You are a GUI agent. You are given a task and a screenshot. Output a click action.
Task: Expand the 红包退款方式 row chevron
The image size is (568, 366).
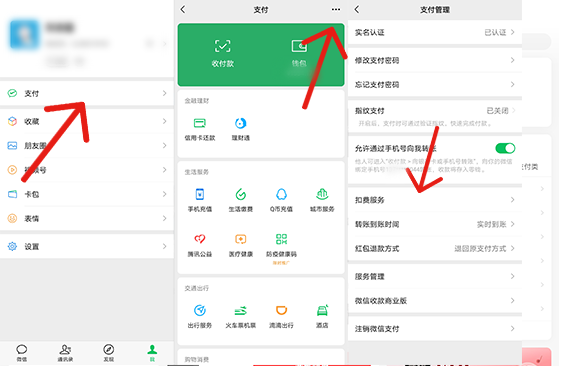513,248
